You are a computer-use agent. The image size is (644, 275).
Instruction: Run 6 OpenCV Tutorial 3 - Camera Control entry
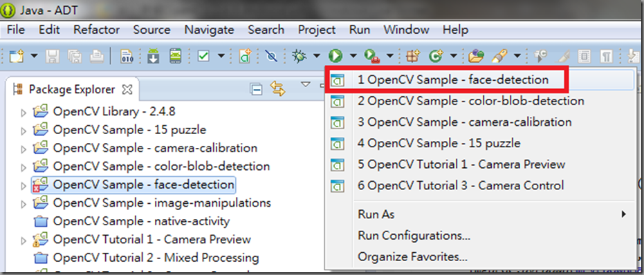tap(480, 186)
